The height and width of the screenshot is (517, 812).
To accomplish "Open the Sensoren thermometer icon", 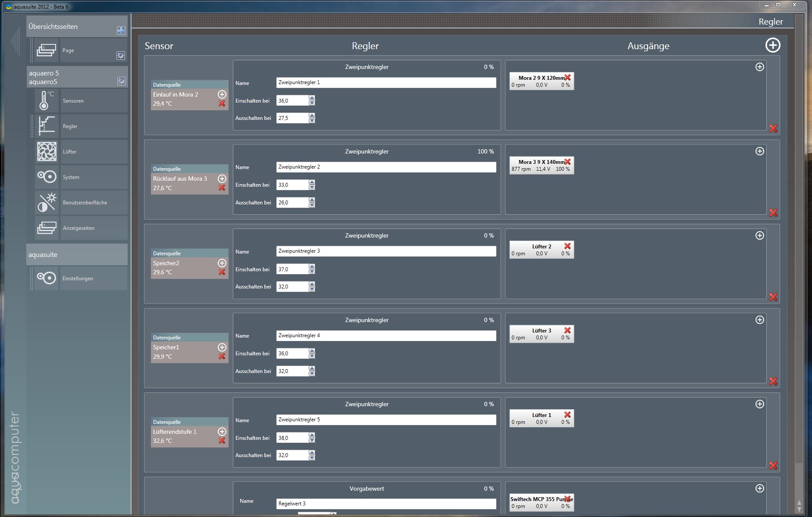I will (x=47, y=100).
